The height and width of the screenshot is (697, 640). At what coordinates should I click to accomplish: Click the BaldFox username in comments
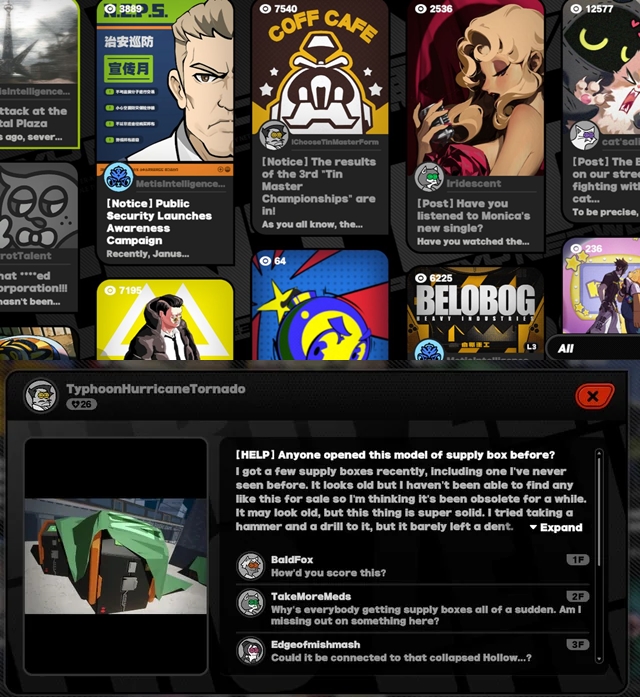292,560
